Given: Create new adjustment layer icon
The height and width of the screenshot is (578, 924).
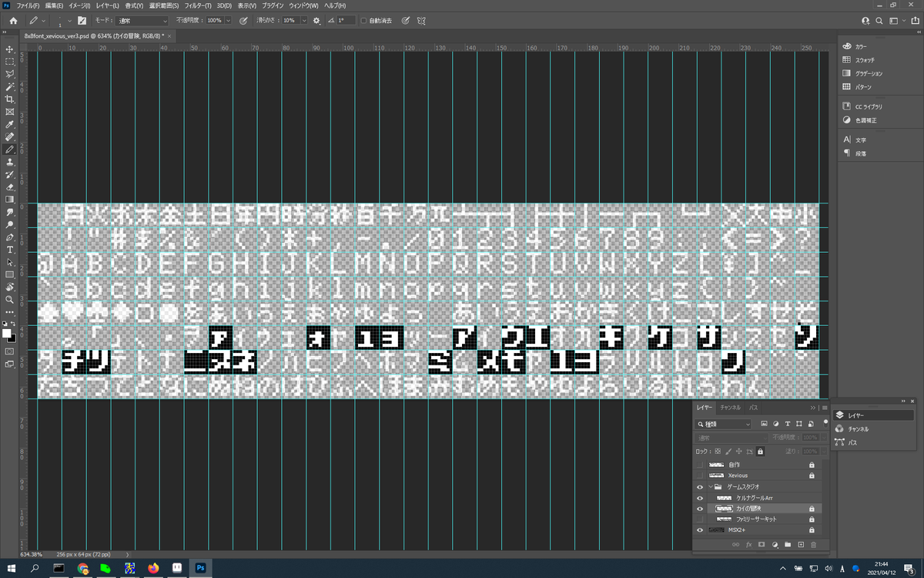Looking at the screenshot, I should tap(775, 545).
